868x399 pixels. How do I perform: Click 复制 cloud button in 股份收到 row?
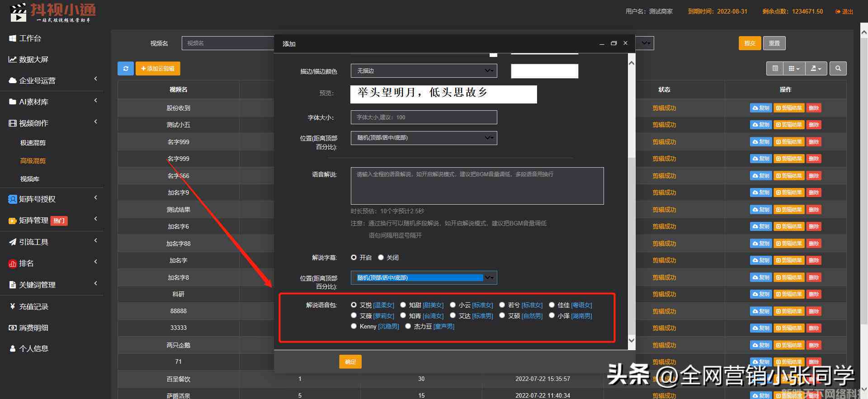pyautogui.click(x=761, y=108)
